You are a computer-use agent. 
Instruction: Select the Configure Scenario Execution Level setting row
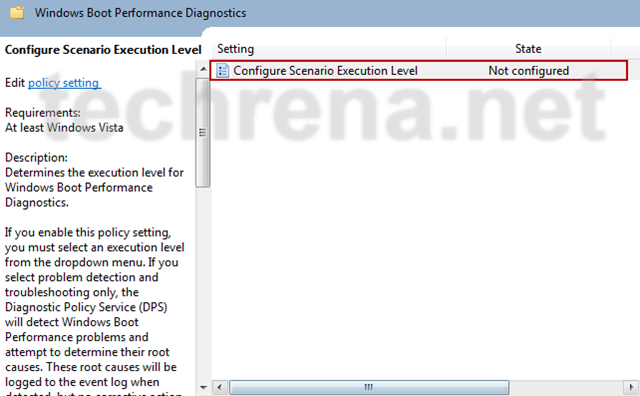pos(418,71)
